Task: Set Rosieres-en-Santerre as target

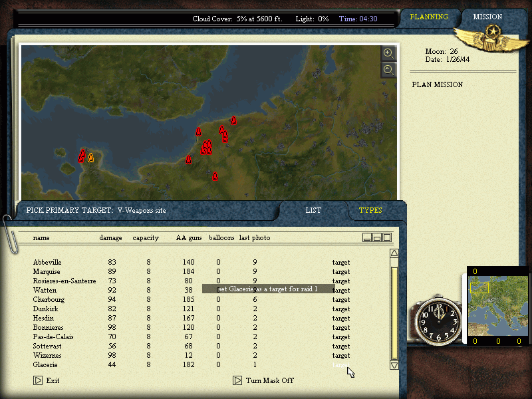Action: 341,281
